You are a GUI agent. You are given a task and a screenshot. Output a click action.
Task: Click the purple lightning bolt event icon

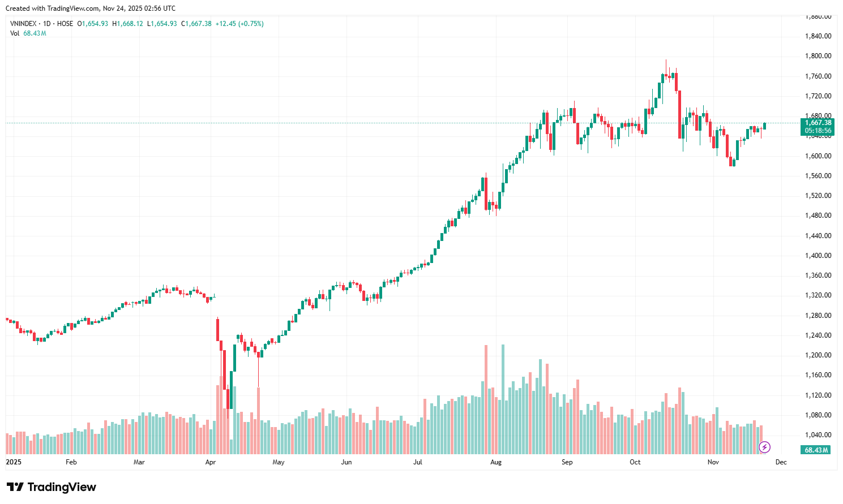coord(764,447)
